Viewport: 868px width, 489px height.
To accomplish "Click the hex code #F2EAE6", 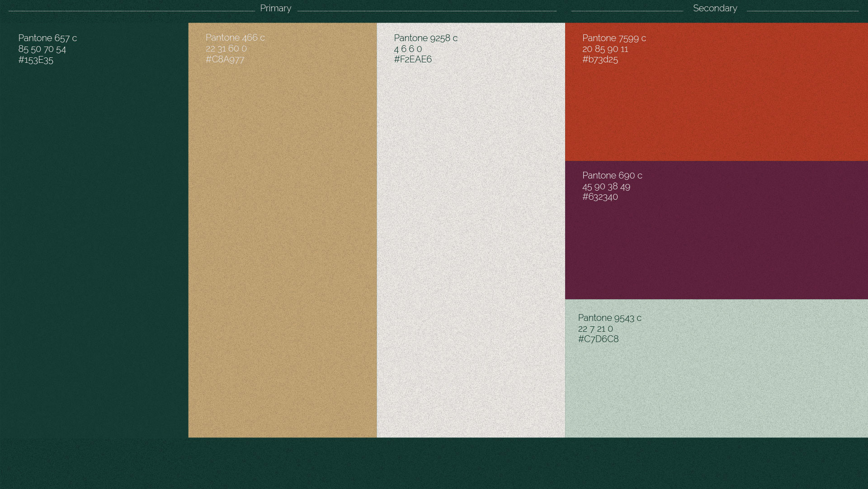I will (x=413, y=59).
